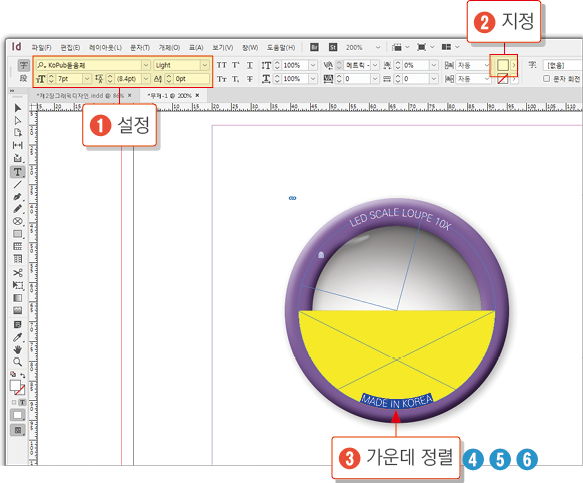Open the tracking 0 dropdown
Viewport: 583px width, 483px height.
point(375,79)
